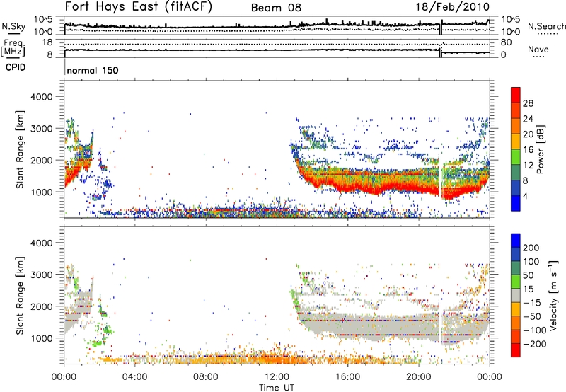Click the '12:00' time axis tick label
This screenshot has width=566, height=392.
(x=277, y=377)
